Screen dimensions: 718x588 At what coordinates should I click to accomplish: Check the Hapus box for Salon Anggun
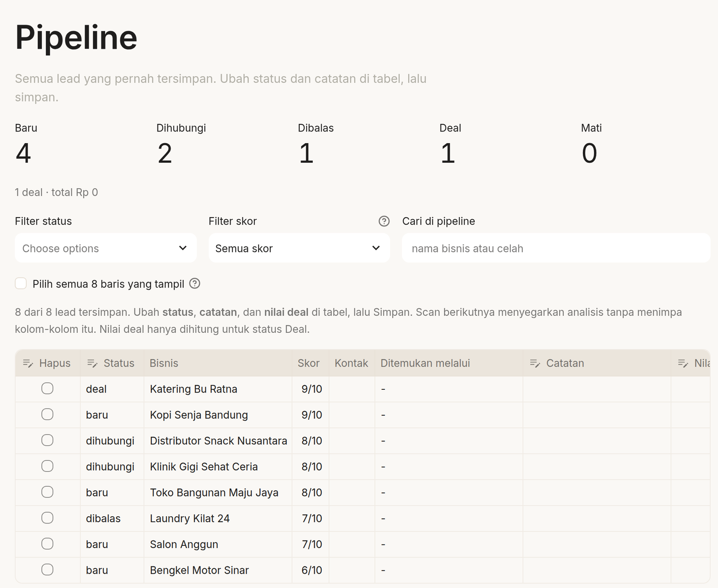tap(48, 544)
